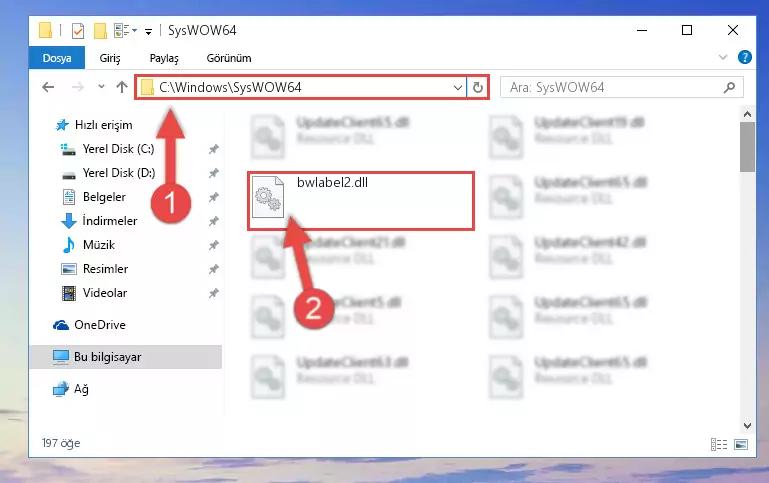Switch to details view icon
The width and height of the screenshot is (769, 483).
coord(718,444)
